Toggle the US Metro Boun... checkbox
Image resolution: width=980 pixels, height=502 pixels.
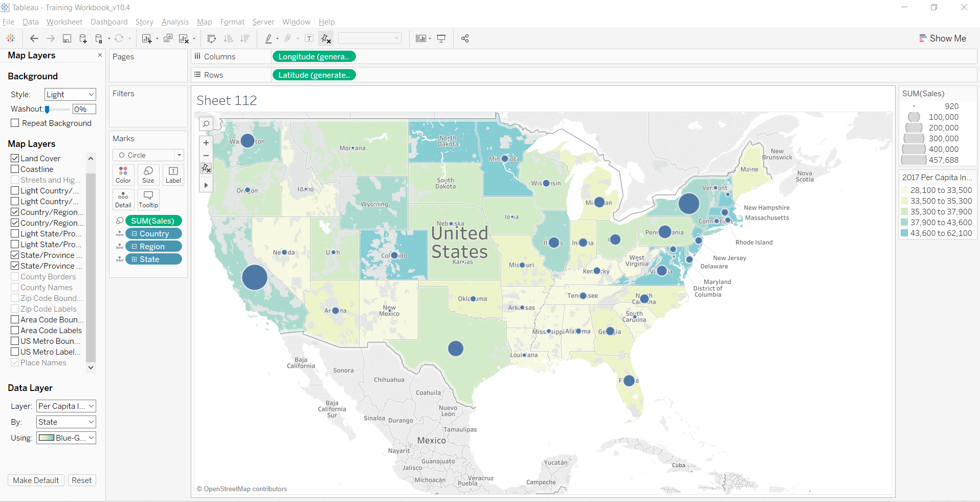click(x=15, y=341)
